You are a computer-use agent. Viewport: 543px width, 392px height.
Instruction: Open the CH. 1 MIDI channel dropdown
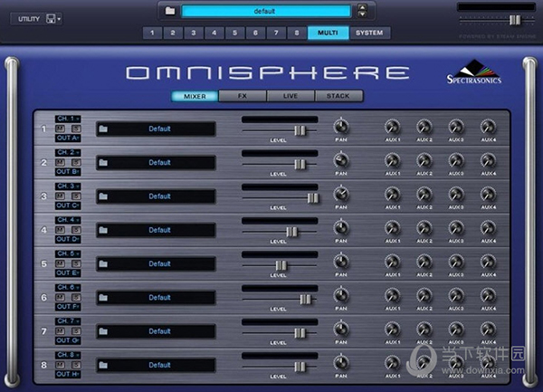click(x=68, y=119)
